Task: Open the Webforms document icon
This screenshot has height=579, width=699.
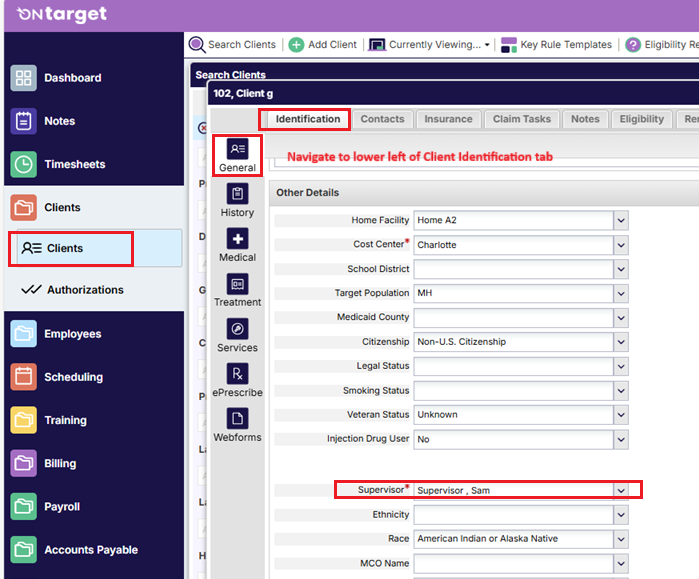Action: pyautogui.click(x=238, y=419)
